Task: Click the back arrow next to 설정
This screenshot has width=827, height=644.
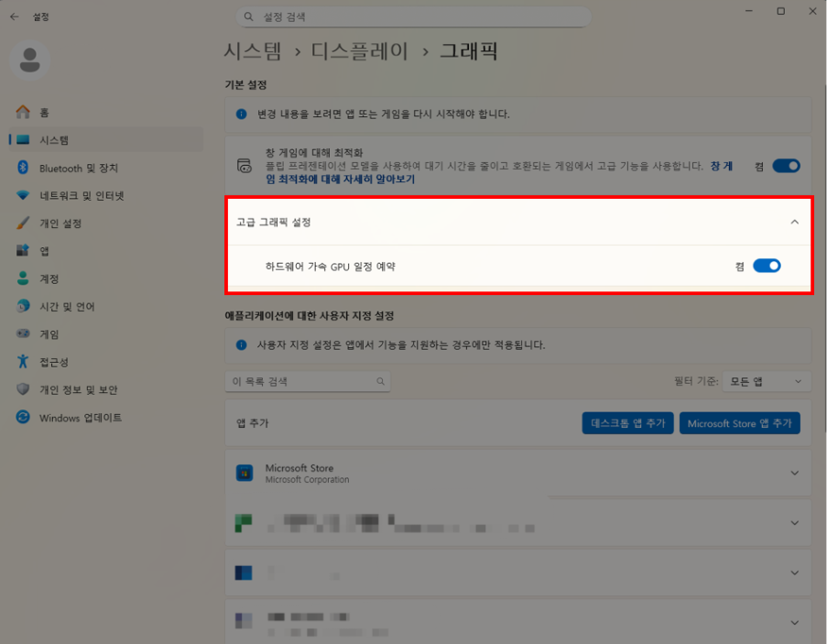Action: pyautogui.click(x=14, y=16)
